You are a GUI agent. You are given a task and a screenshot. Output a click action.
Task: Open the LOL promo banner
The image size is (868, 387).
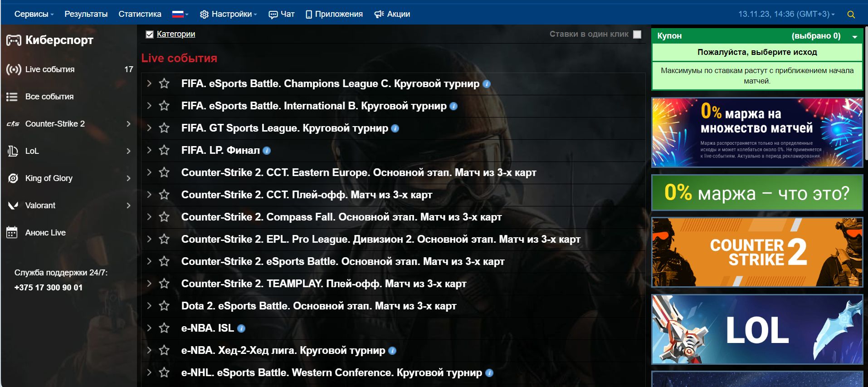[757, 329]
